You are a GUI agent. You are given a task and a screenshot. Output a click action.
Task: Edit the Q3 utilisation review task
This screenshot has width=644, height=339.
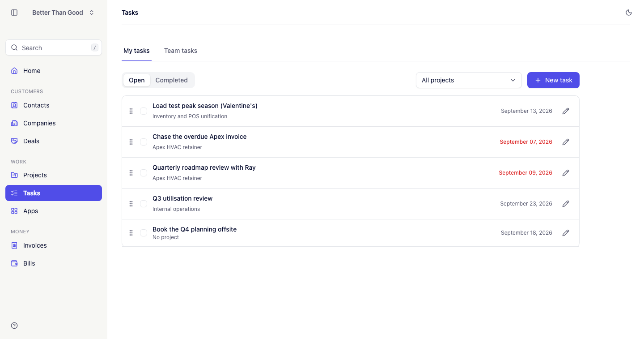tap(566, 204)
